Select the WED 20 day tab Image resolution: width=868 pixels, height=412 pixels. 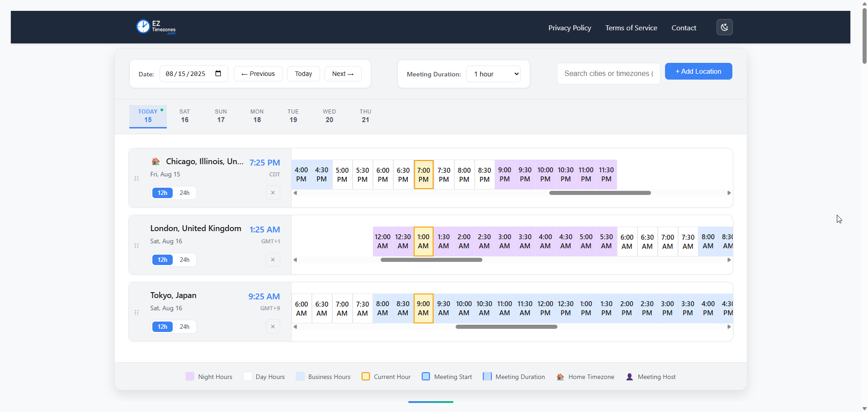(329, 116)
